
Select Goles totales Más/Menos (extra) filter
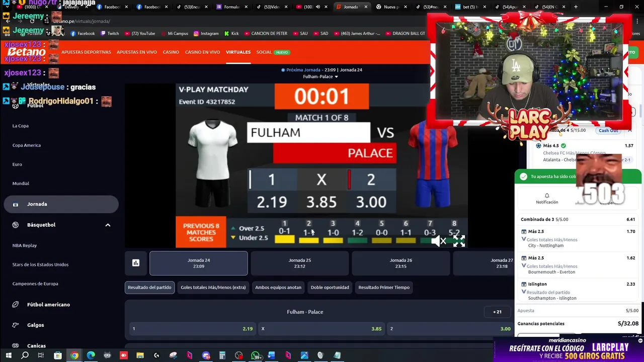coord(213,288)
